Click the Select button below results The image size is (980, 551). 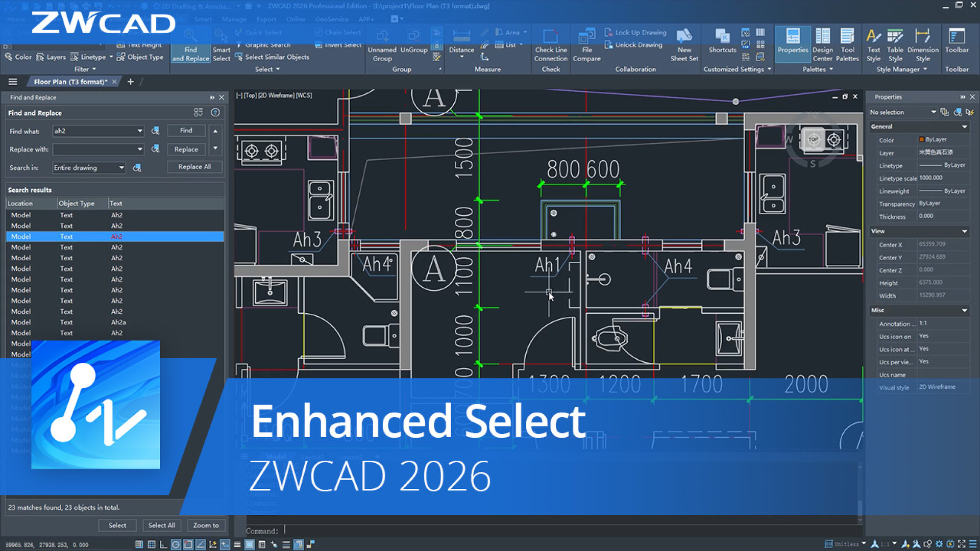pos(117,525)
